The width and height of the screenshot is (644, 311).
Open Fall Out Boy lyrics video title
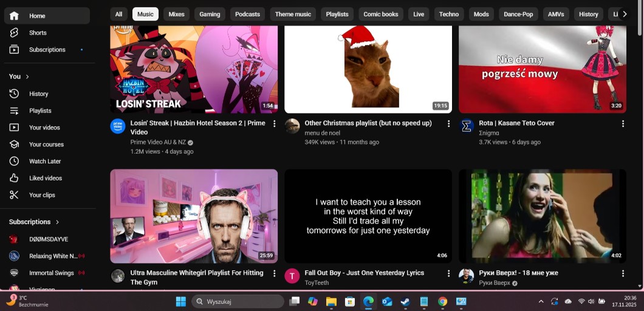(364, 273)
